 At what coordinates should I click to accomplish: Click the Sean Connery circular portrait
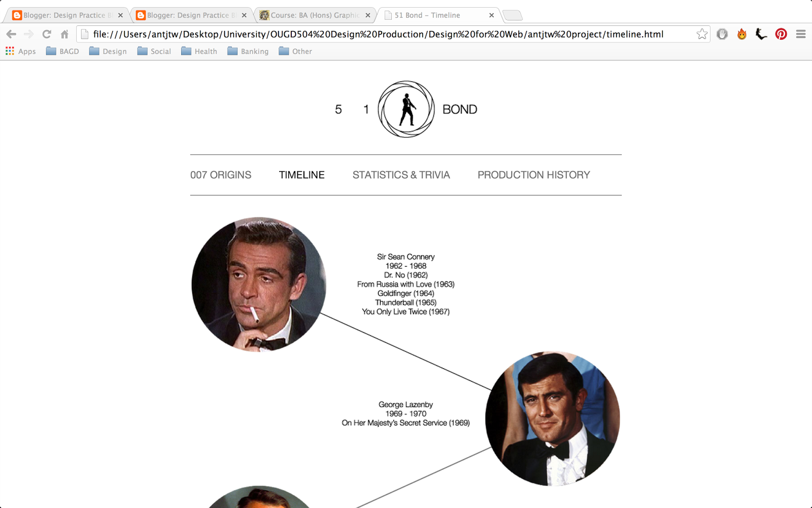(259, 284)
